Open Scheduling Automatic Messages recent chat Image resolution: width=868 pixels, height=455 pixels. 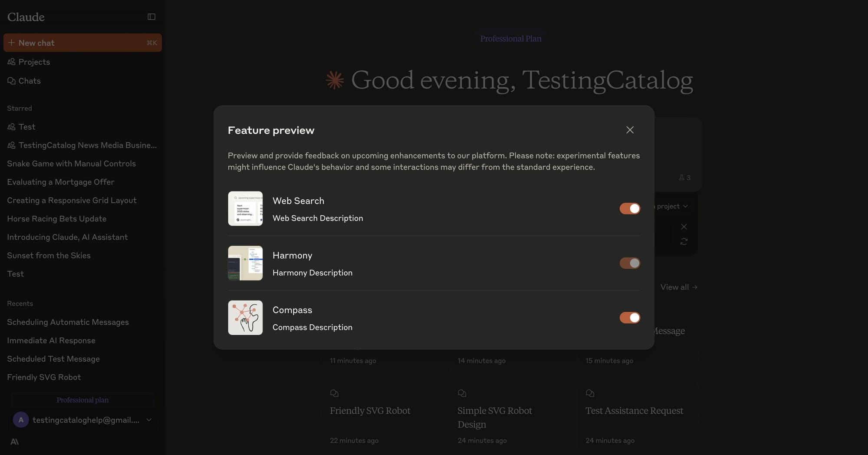[82, 322]
